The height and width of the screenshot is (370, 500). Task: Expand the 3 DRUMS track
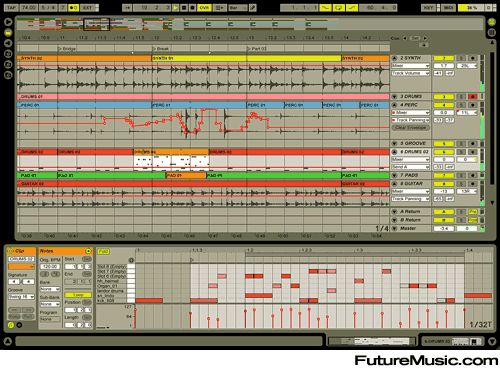click(x=394, y=97)
